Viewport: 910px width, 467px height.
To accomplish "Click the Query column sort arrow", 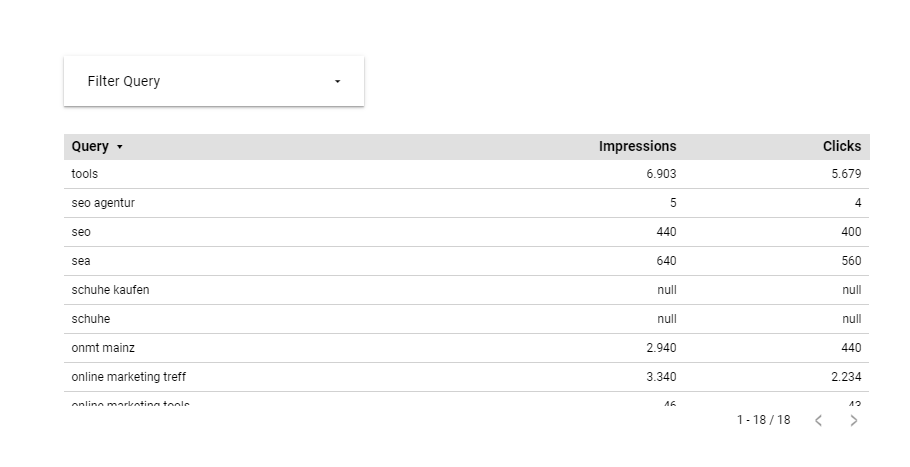I will 120,147.
